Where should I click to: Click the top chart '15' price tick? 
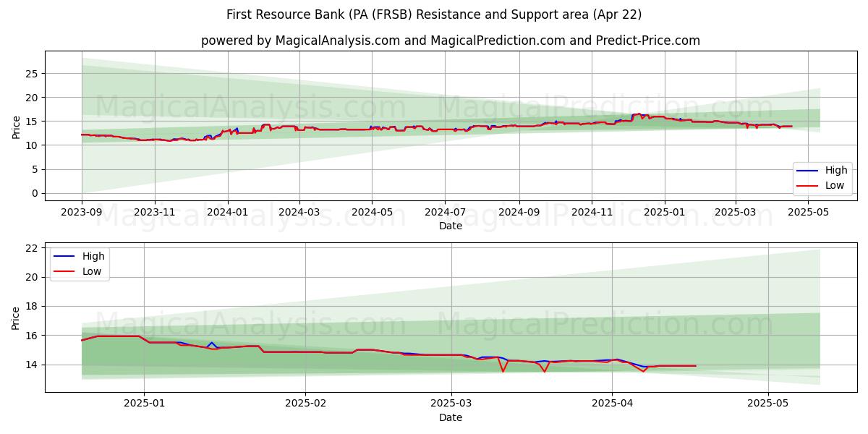(33, 122)
